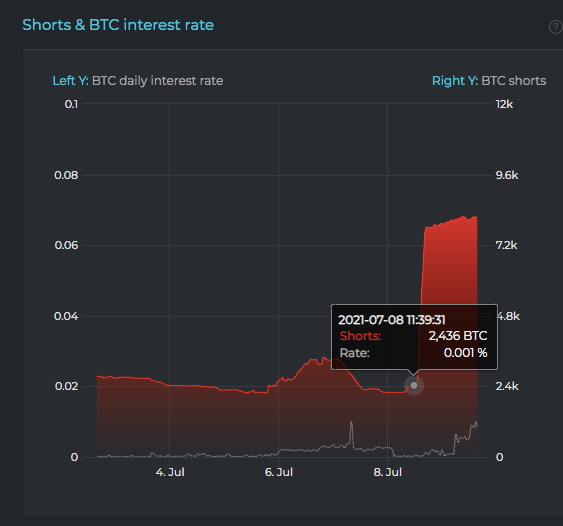Click the 0.1 left axis value
Viewport: 563px width, 526px height.
(x=71, y=104)
